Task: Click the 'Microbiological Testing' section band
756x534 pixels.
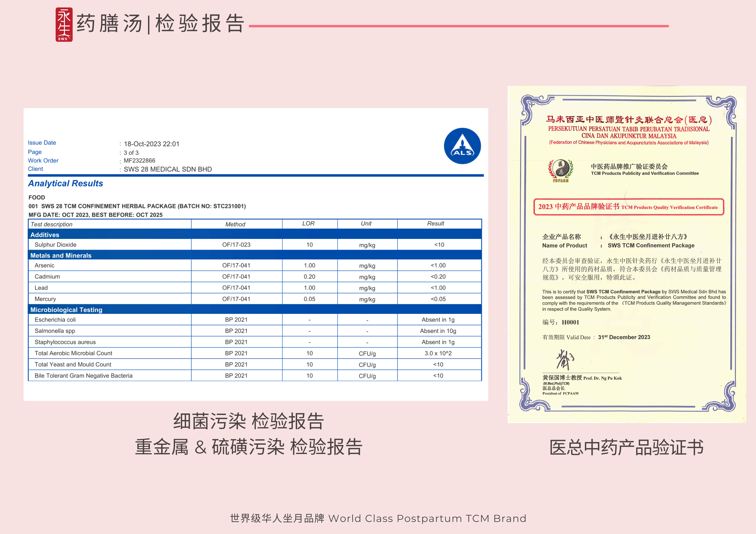Action: pos(255,310)
